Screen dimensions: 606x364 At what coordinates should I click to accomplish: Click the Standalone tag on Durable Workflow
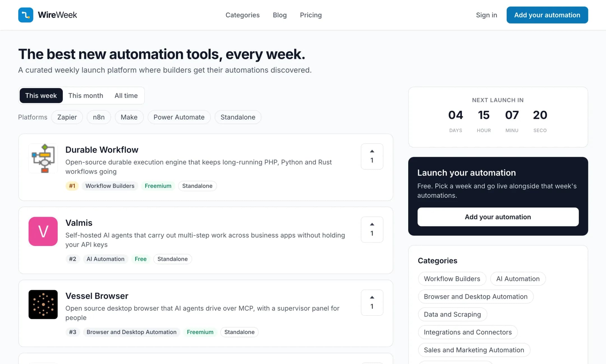coord(197,186)
